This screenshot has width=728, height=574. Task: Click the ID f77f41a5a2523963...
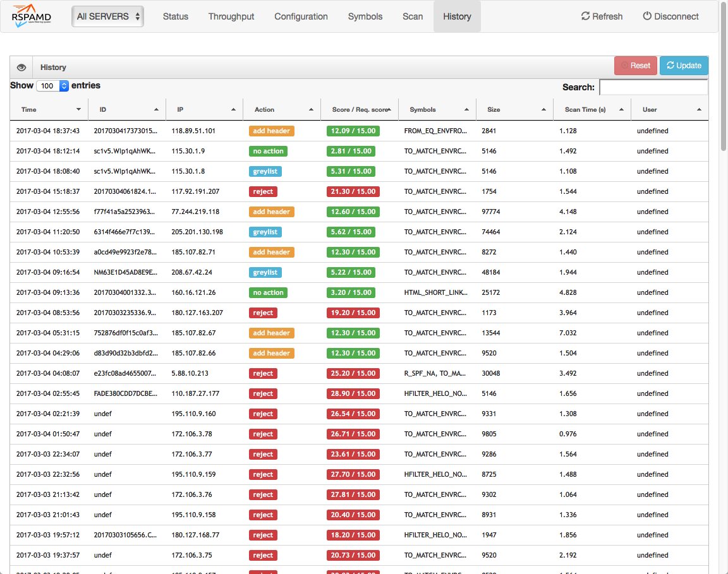tap(124, 212)
